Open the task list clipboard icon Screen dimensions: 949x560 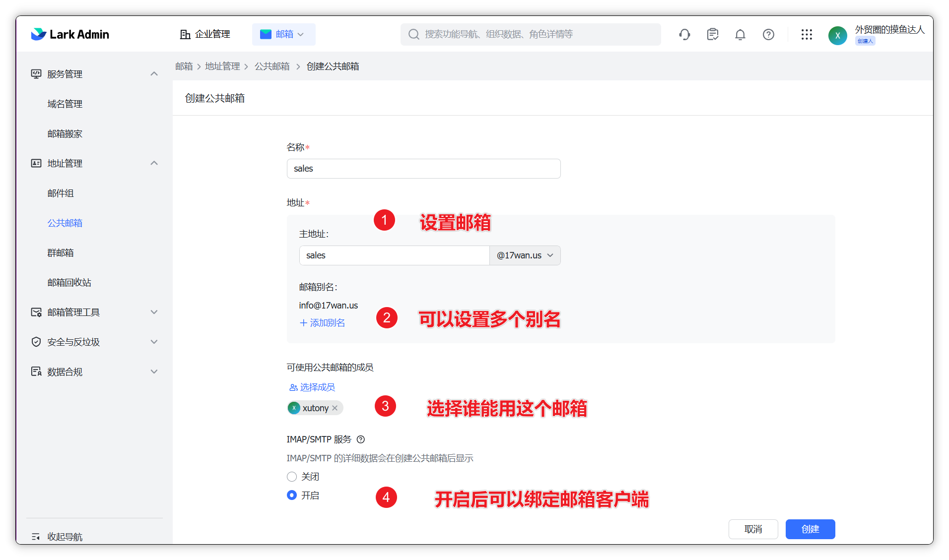(x=712, y=34)
